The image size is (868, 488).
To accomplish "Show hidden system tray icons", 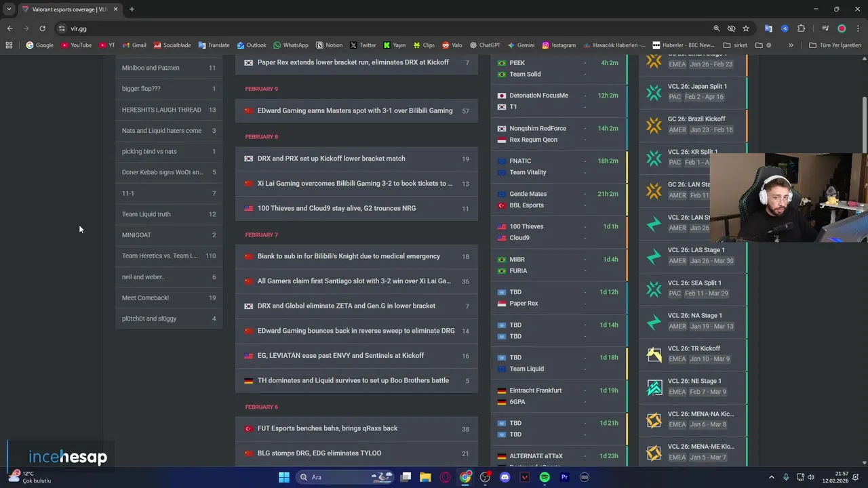I will (771, 477).
